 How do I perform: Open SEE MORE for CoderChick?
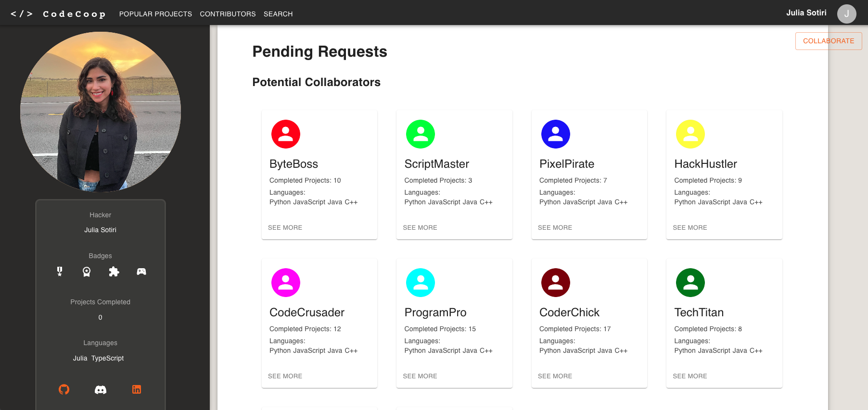[x=555, y=376]
